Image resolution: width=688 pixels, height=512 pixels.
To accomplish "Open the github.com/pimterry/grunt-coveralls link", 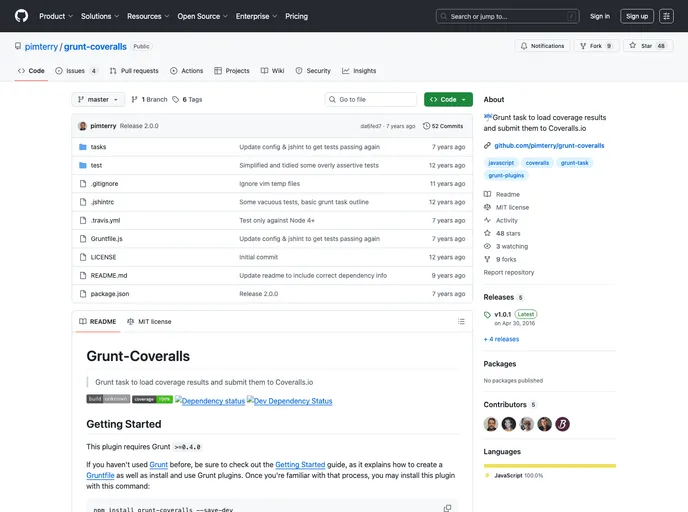I will (549, 145).
